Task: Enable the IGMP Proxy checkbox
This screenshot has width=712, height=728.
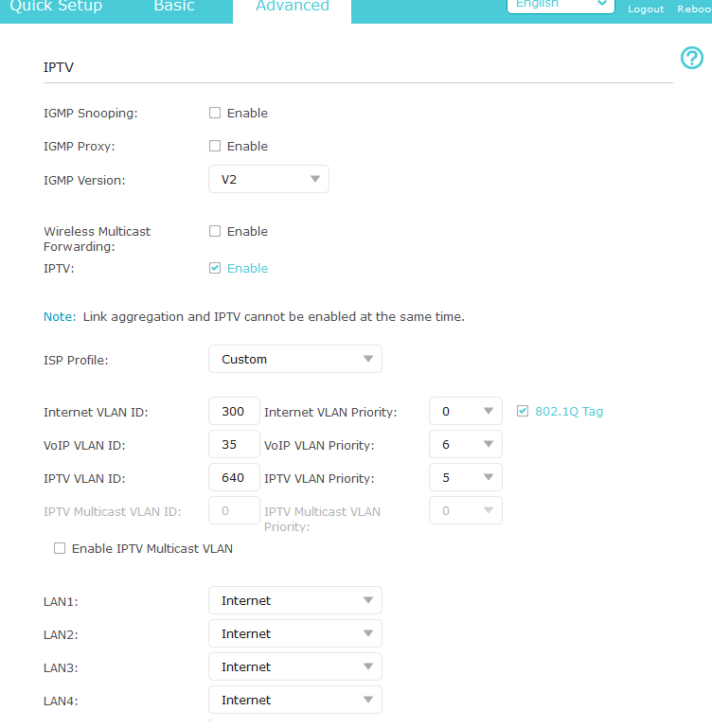Action: click(215, 146)
